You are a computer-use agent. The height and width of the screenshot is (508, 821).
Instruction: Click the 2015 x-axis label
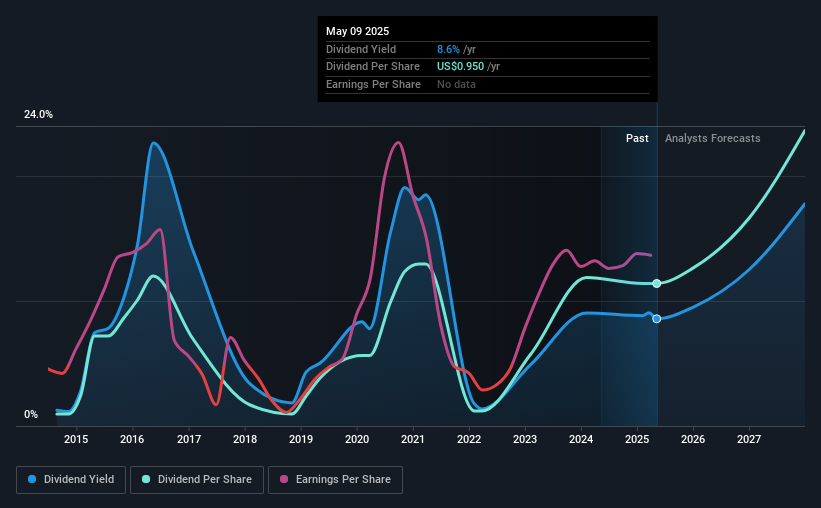76,439
